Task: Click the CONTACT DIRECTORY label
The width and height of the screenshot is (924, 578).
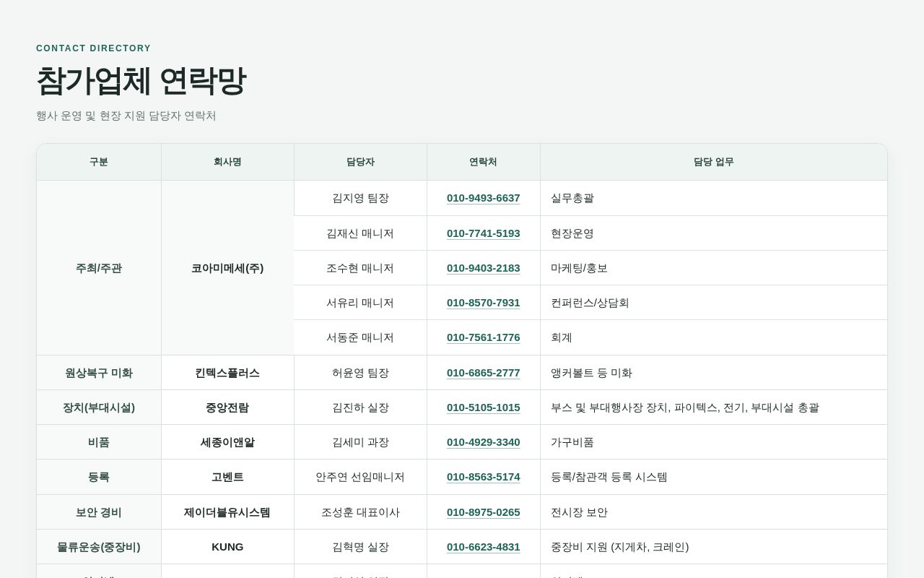Action: tap(94, 48)
